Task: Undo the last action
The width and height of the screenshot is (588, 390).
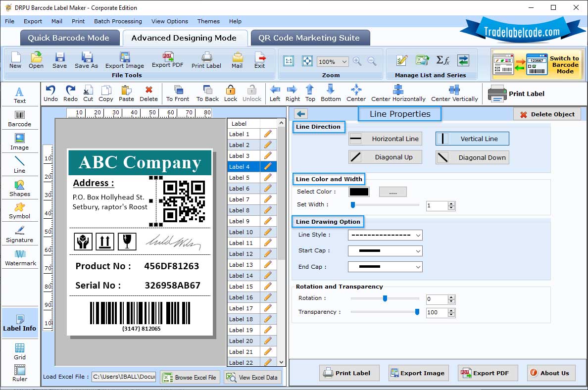Action: coord(50,94)
